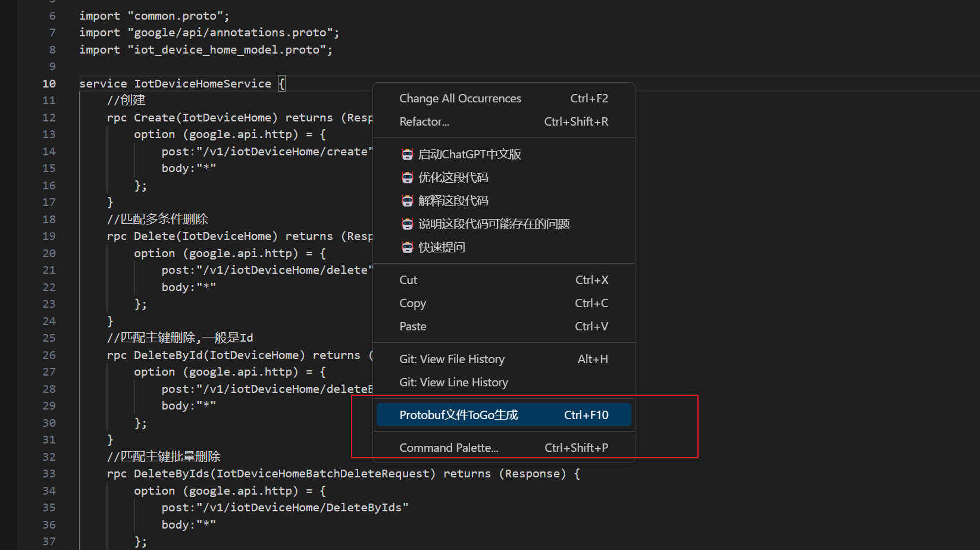Click body:"*" on line 15
The image size is (980, 550).
(189, 168)
